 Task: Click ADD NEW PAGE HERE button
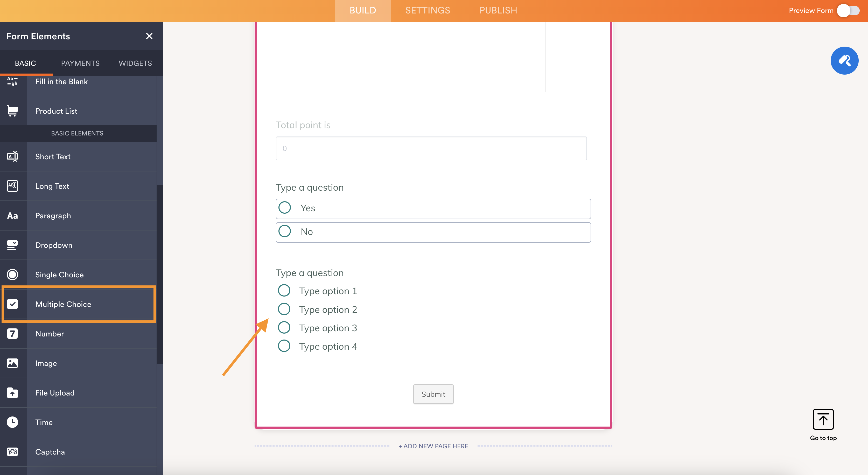(x=433, y=446)
